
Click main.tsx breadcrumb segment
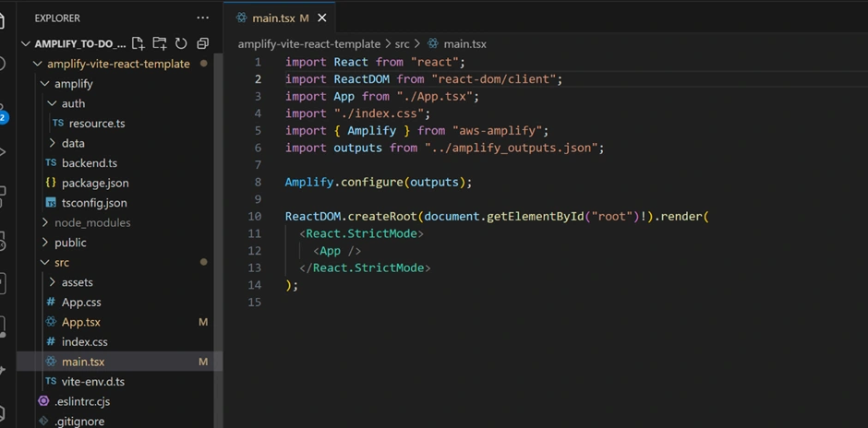pos(465,43)
